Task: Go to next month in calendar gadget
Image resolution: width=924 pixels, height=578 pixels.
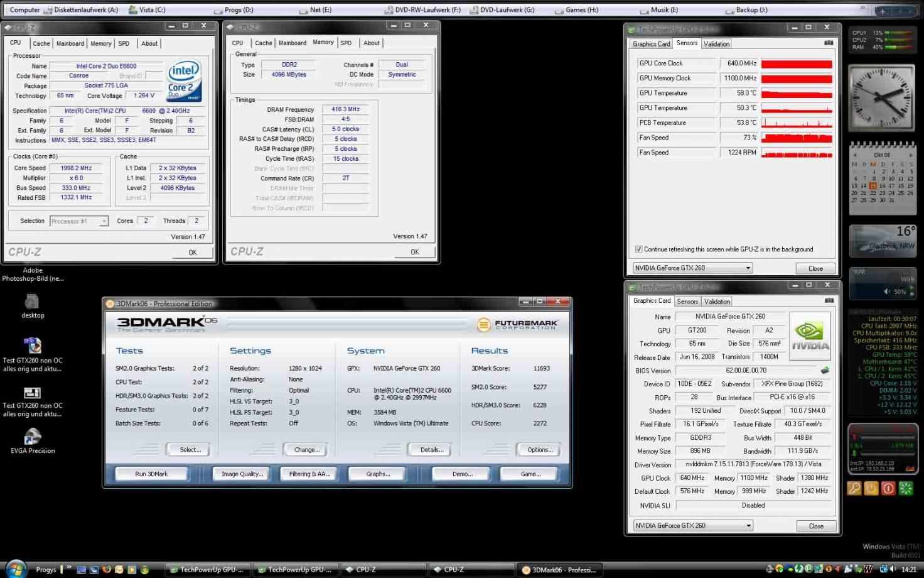Action: 911,155
